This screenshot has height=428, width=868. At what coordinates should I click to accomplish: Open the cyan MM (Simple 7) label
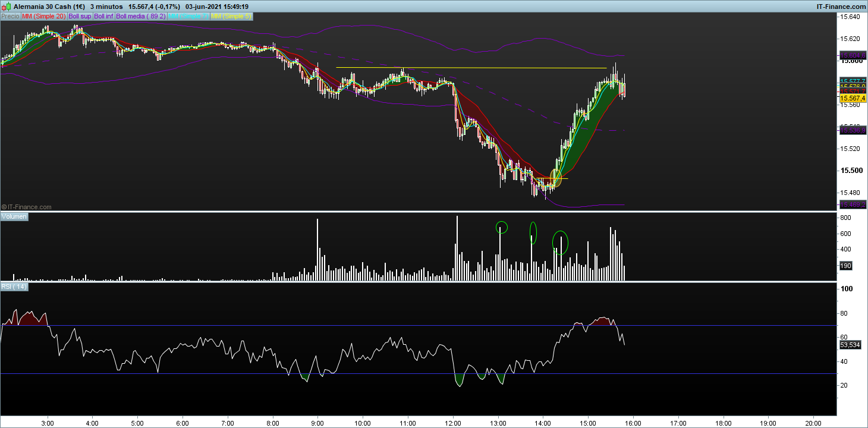pos(187,17)
